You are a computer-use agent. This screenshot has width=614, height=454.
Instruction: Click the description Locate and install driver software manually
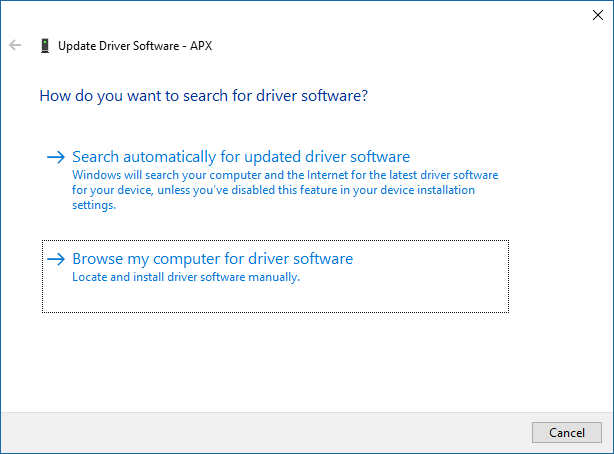coord(186,277)
